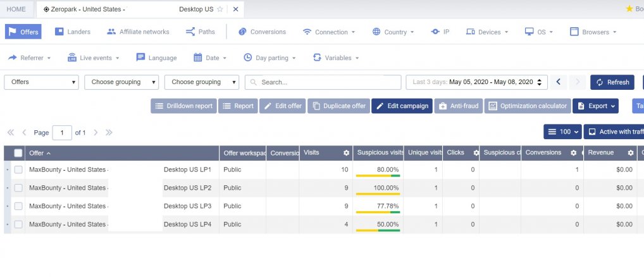Toggle the select-all header checkbox
This screenshot has width=644, height=277.
[x=18, y=153]
